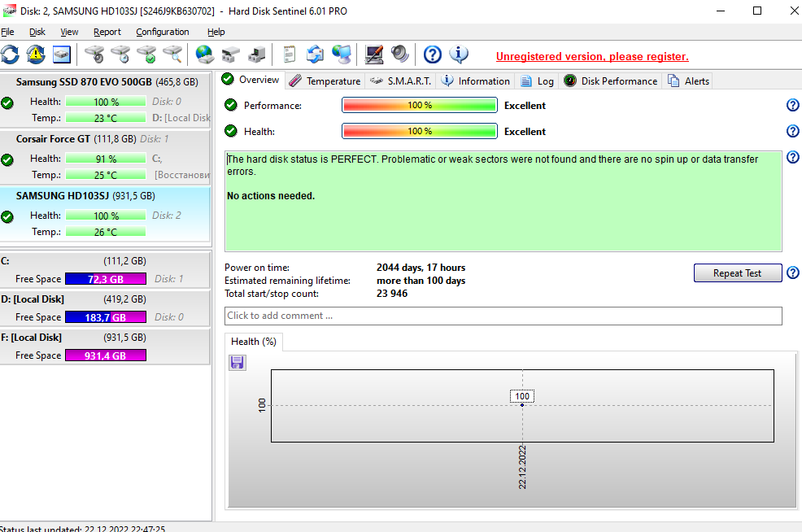Click the yellow warning alert toolbar icon
The image size is (802, 532).
(x=36, y=55)
